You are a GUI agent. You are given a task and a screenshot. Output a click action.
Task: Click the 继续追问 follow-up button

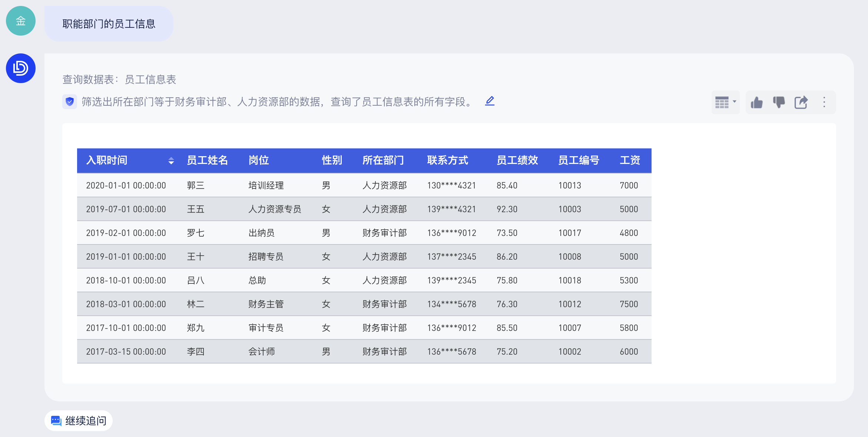click(x=79, y=421)
